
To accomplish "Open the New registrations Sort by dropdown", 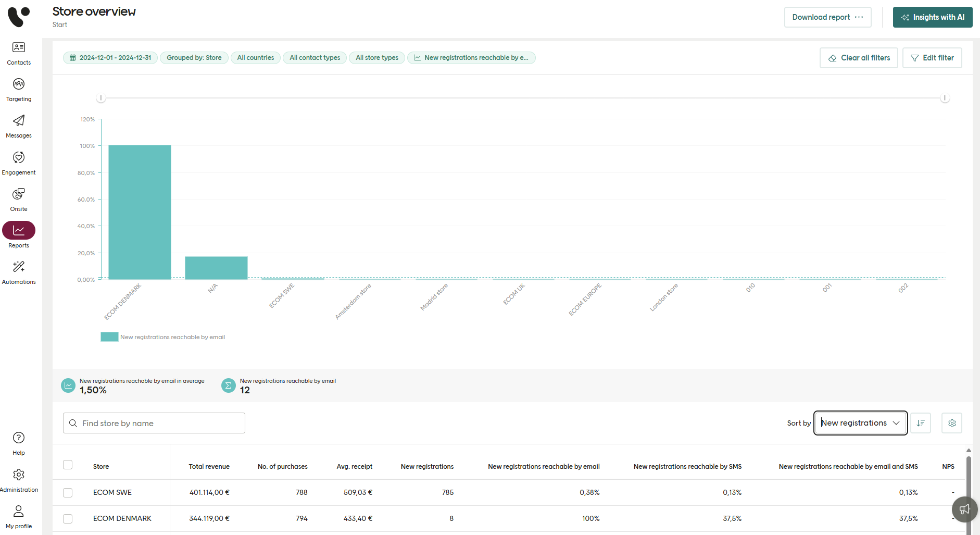I will pyautogui.click(x=860, y=422).
